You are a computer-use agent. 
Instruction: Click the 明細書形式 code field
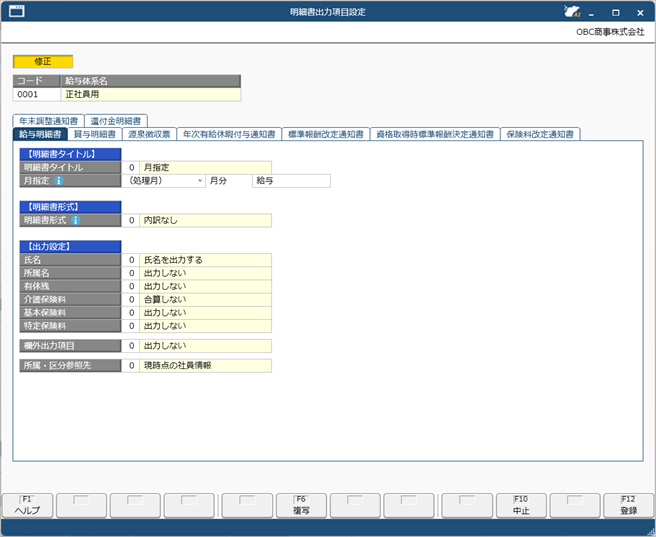pos(130,220)
